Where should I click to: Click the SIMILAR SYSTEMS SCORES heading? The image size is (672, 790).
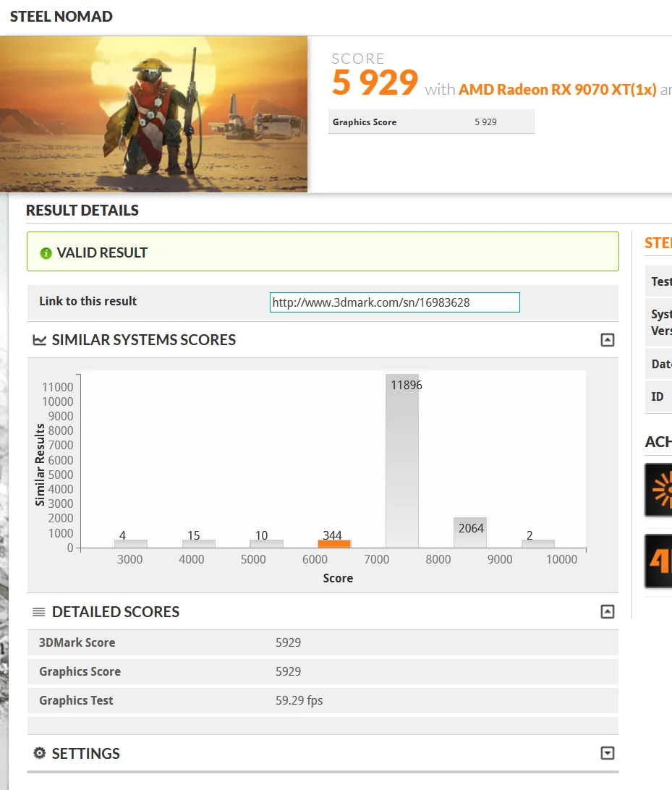point(143,340)
